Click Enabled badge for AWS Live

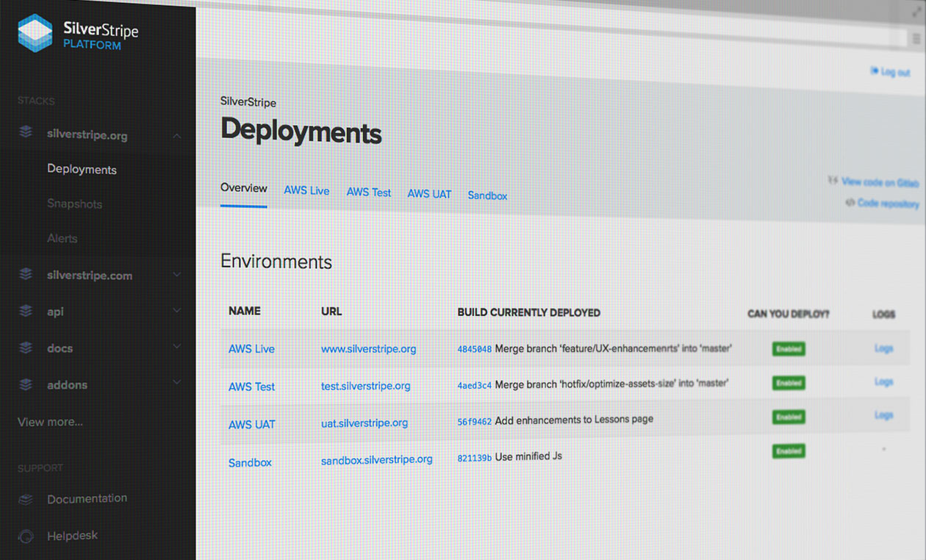[788, 349]
